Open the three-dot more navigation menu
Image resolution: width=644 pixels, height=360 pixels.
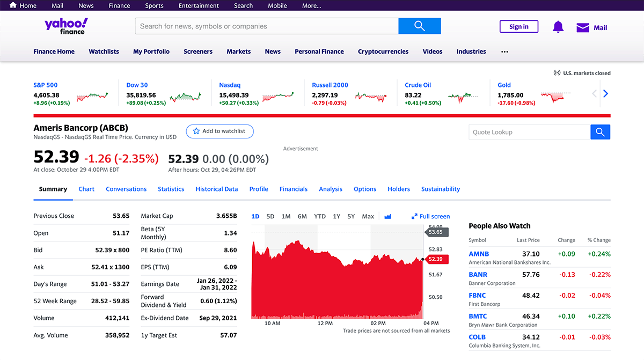(x=504, y=52)
